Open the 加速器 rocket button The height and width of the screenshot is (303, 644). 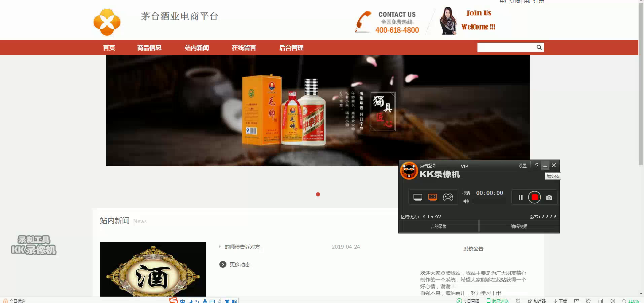[x=537, y=301]
